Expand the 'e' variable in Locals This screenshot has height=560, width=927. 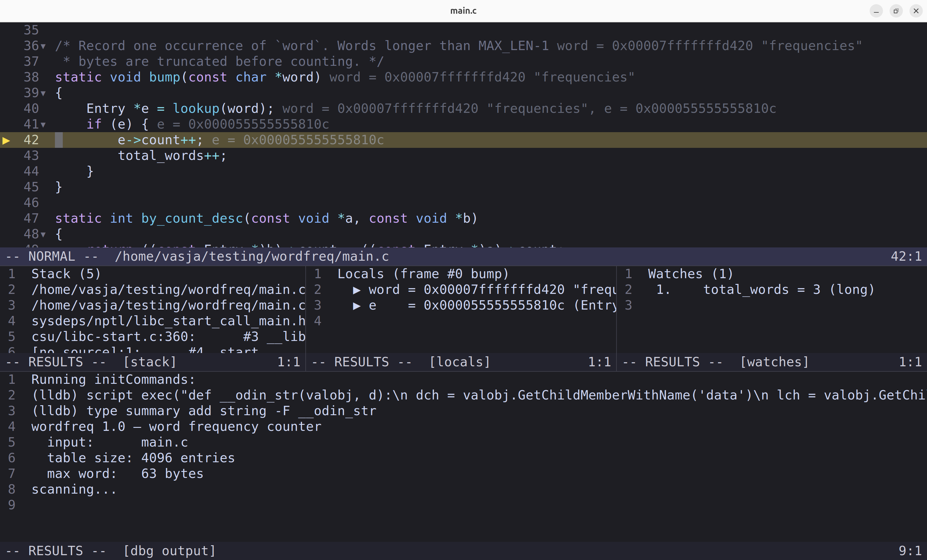[x=357, y=306]
